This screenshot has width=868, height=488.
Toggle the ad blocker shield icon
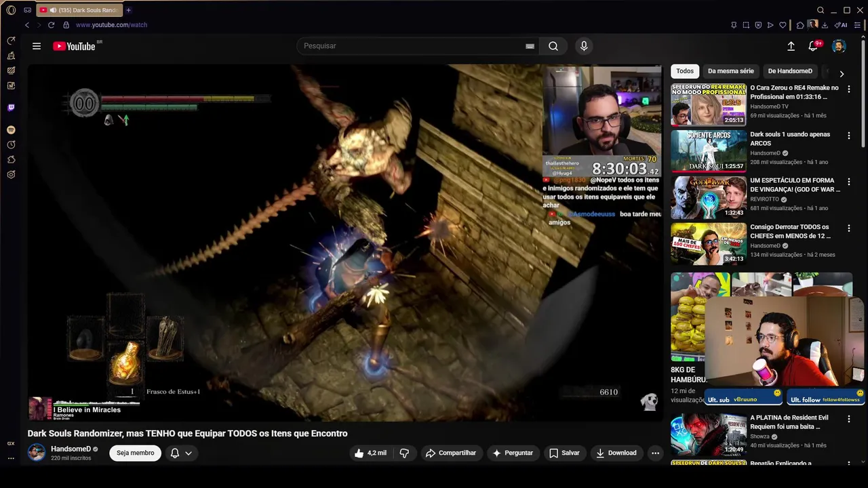click(758, 25)
